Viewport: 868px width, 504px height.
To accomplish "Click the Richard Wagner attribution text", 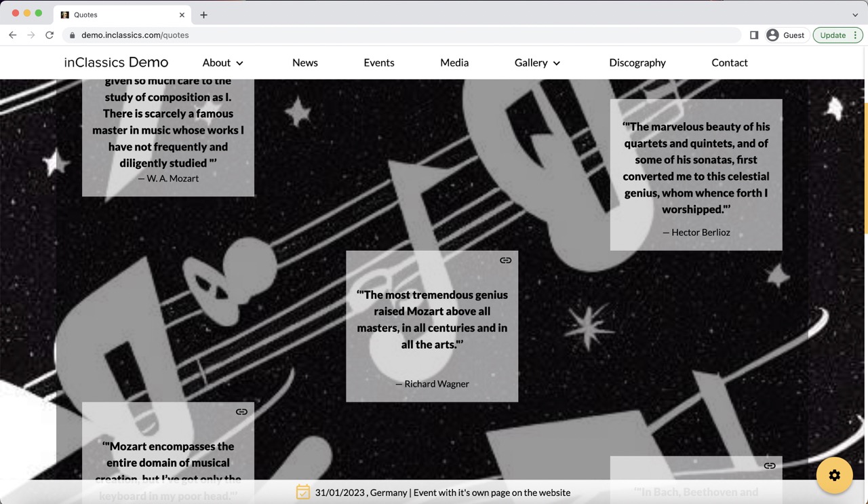I will (x=432, y=384).
